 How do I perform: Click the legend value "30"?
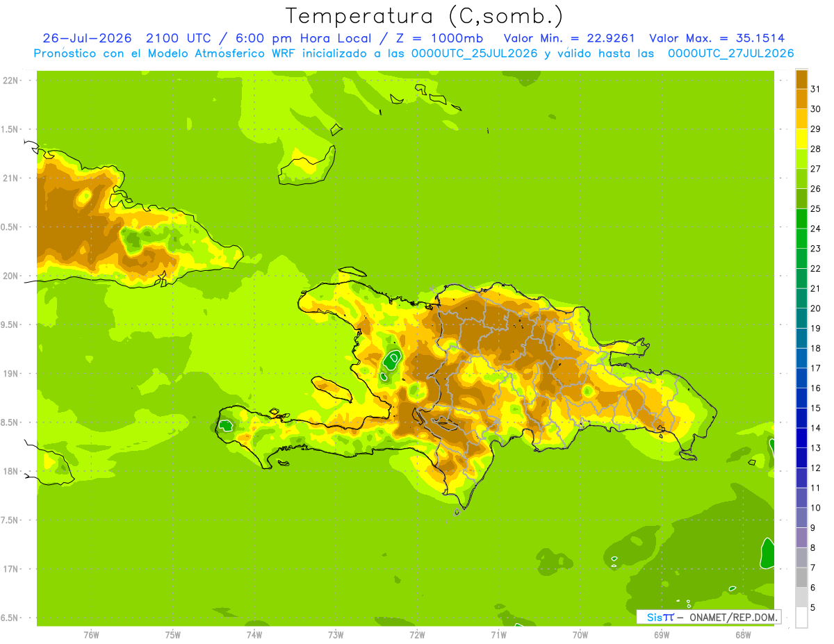pos(815,108)
